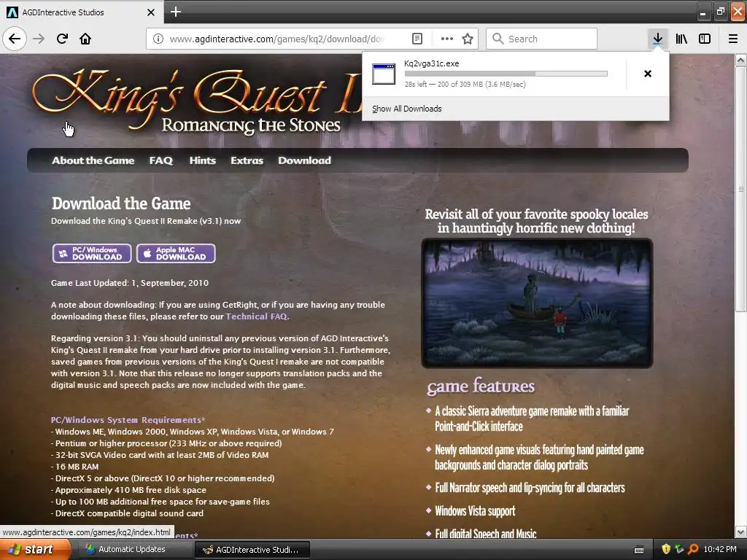Open the Library icon in toolbar

(681, 39)
